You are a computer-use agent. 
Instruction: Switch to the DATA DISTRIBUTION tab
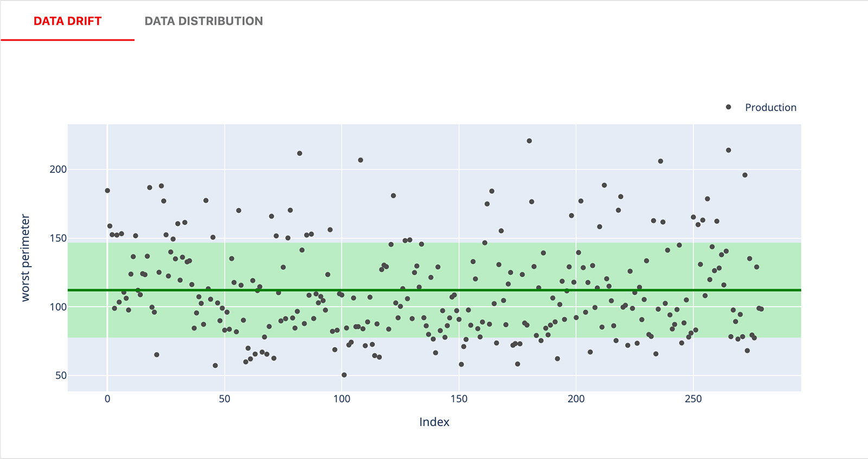(x=203, y=21)
